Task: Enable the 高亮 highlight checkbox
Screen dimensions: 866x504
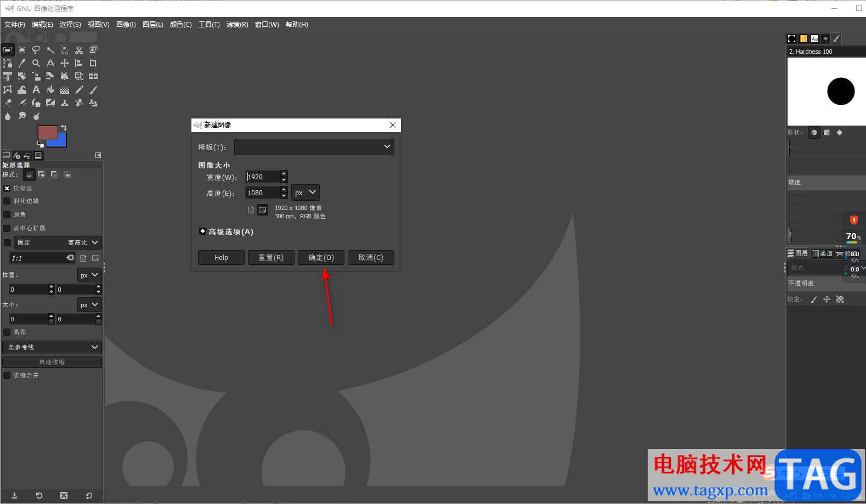Action: [7, 332]
